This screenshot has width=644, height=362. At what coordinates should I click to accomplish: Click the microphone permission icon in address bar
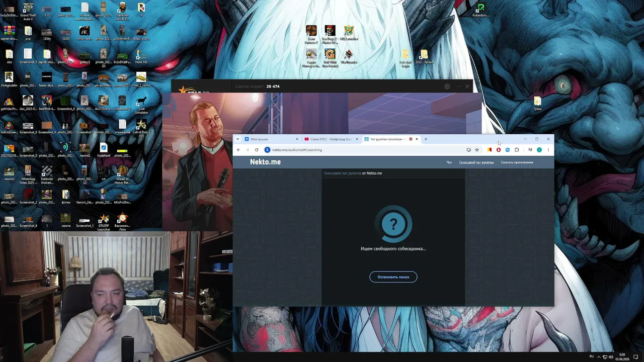[268, 150]
